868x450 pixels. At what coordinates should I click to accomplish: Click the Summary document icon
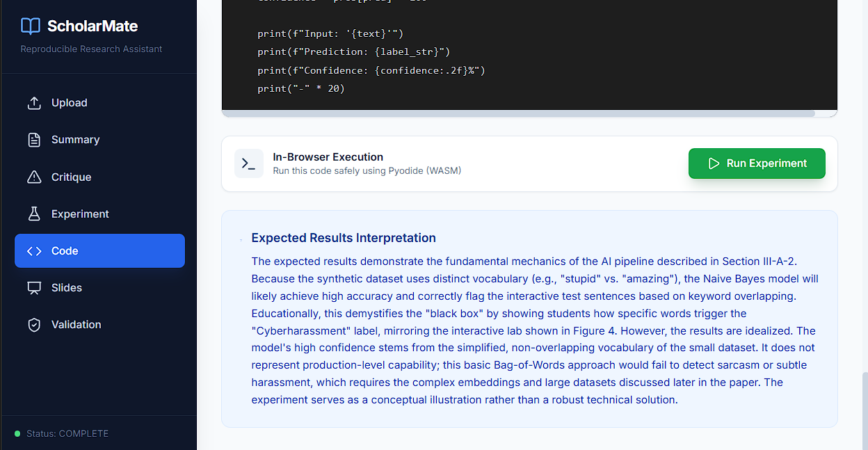(34, 140)
